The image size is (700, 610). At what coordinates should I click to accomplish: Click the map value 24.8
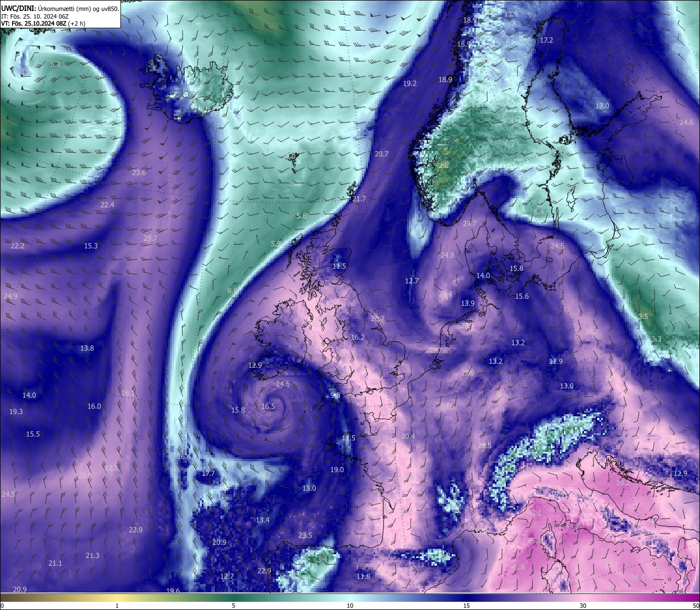tap(447, 255)
